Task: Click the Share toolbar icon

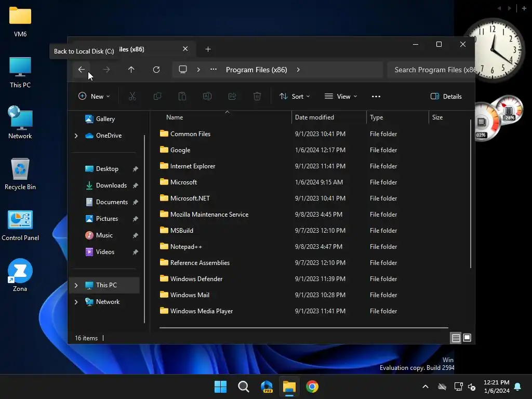Action: pyautogui.click(x=232, y=96)
